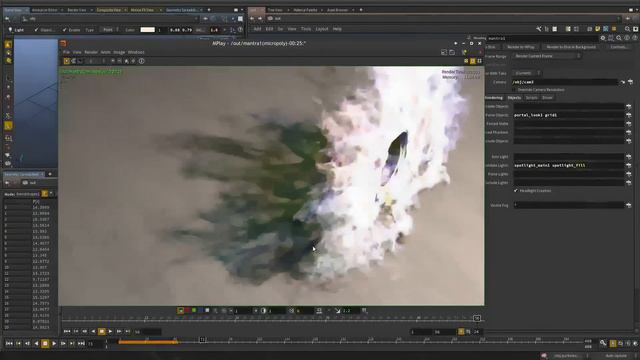The height and width of the screenshot is (360, 640).
Task: Switch to the Motion FX View tab
Action: 142,10
